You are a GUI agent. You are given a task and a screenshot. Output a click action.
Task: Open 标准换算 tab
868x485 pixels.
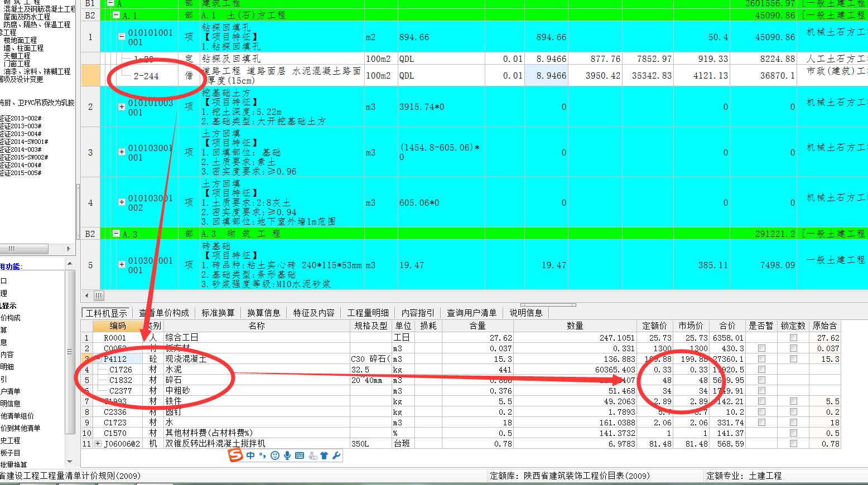(x=218, y=313)
